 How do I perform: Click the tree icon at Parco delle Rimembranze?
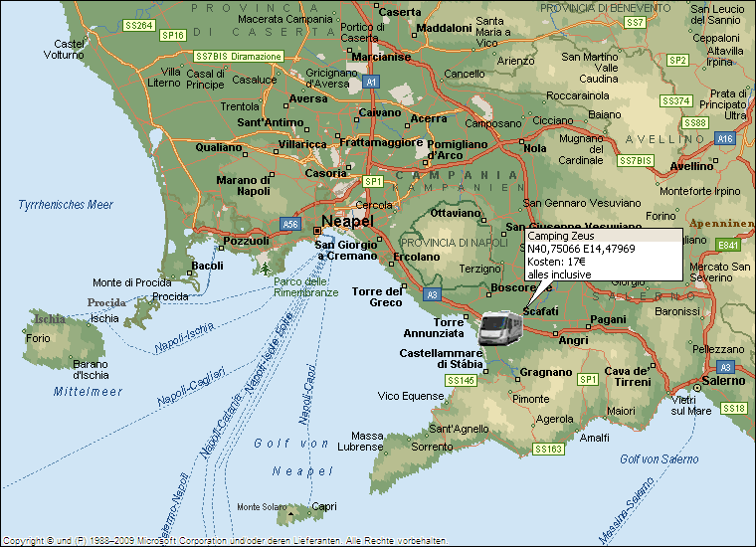click(x=265, y=269)
